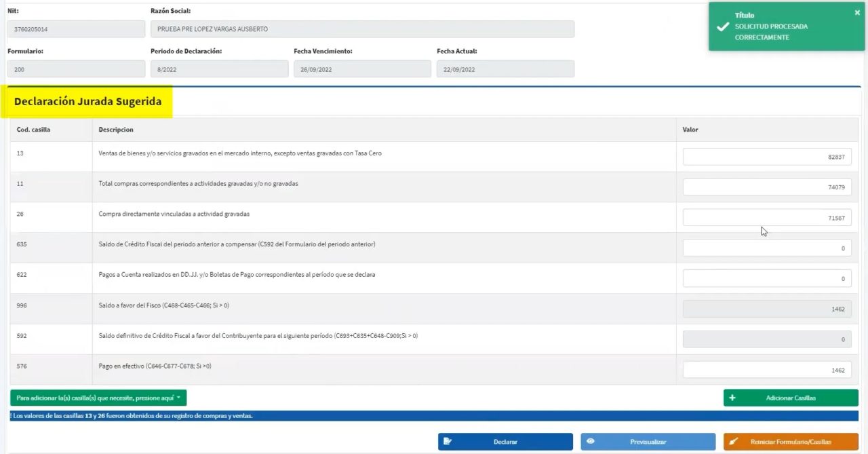Open the 'Para adicionar la(s) casilla(s)' dropdown
The height and width of the screenshot is (454, 868).
pos(98,398)
